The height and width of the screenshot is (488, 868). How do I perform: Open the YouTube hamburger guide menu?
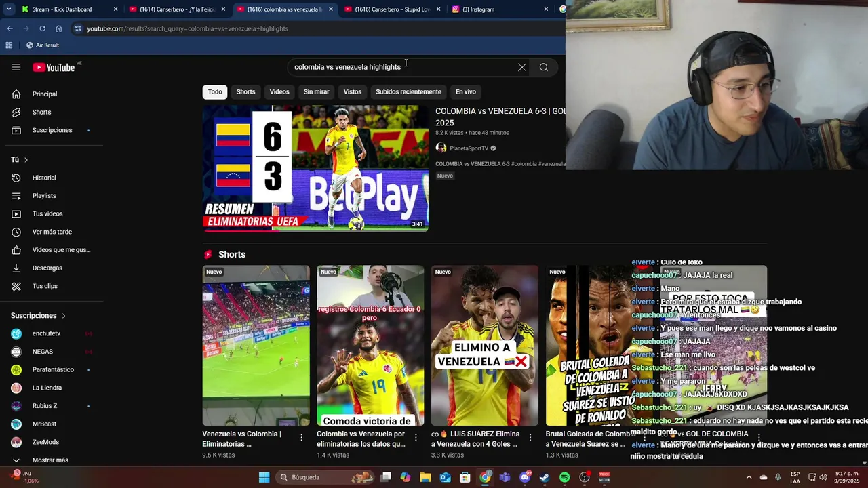pyautogui.click(x=16, y=67)
